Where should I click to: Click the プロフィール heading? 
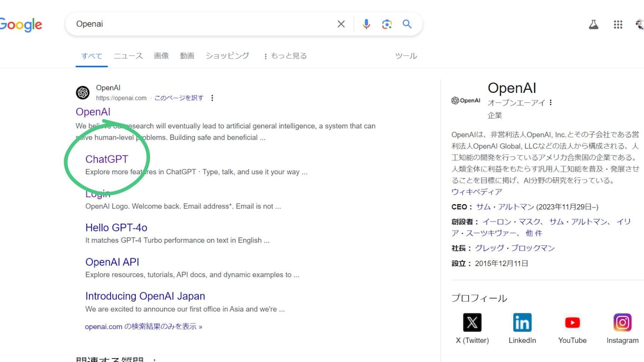click(x=479, y=298)
